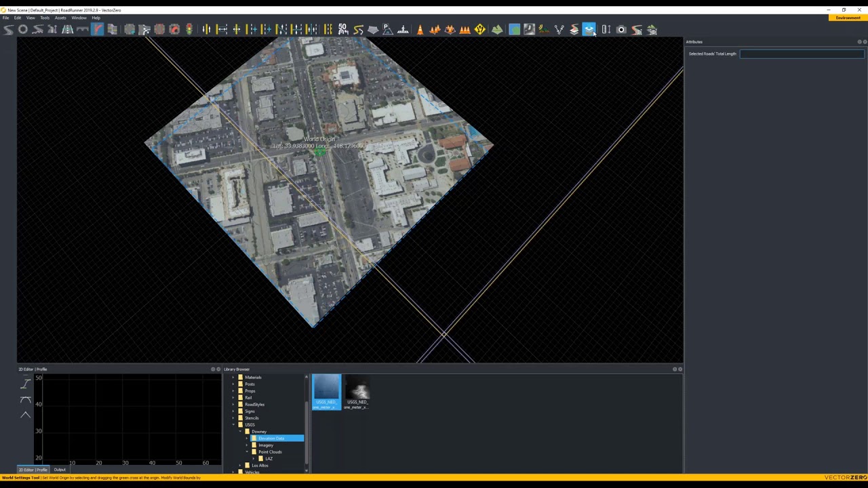Screen dimensions: 868x488
Task: Select the Rail folder
Action: (248, 398)
